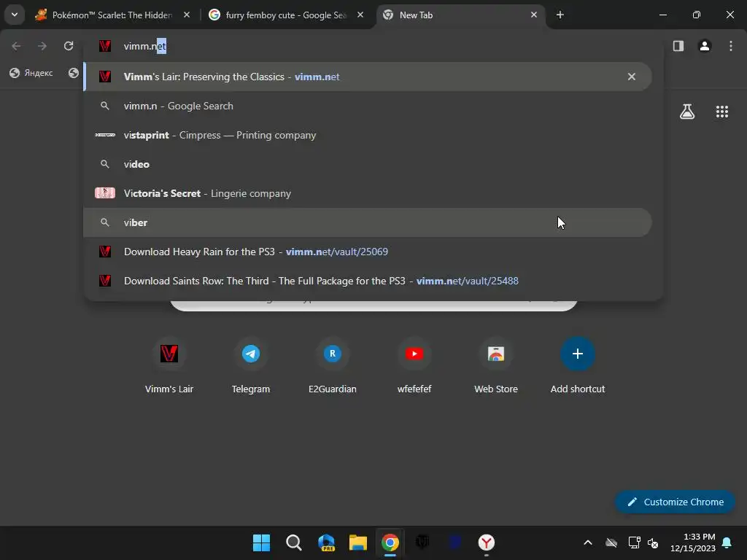Click the back navigation arrow

coord(16,46)
